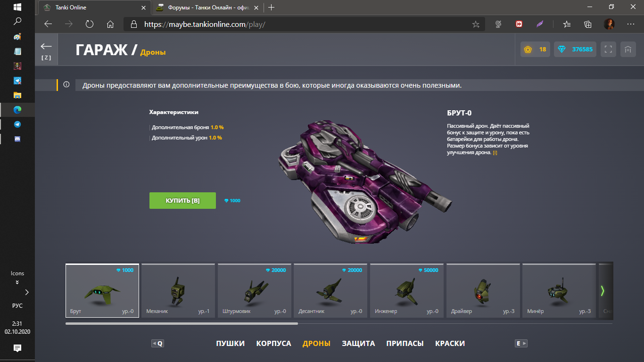
Task: Expand the Icons toolbar chevron on the taskbar
Action: pyautogui.click(x=17, y=282)
